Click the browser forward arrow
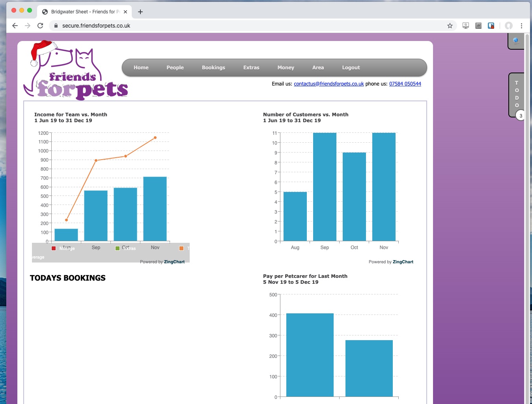This screenshot has width=532, height=404. pyautogui.click(x=28, y=26)
